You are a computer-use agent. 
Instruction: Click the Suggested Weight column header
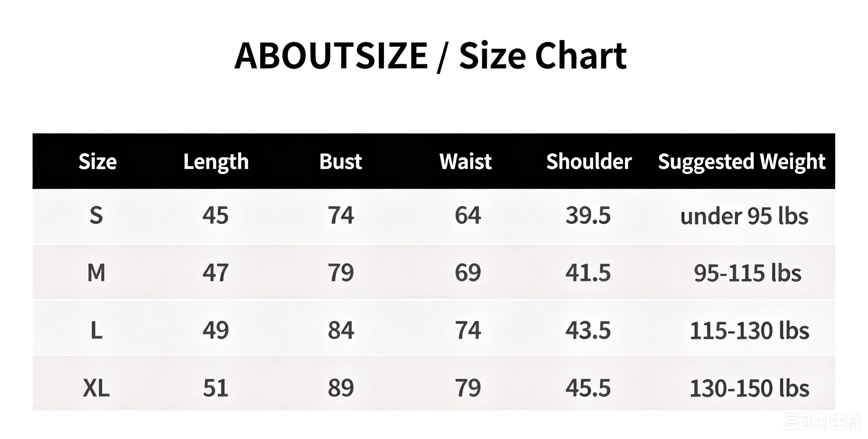(742, 162)
